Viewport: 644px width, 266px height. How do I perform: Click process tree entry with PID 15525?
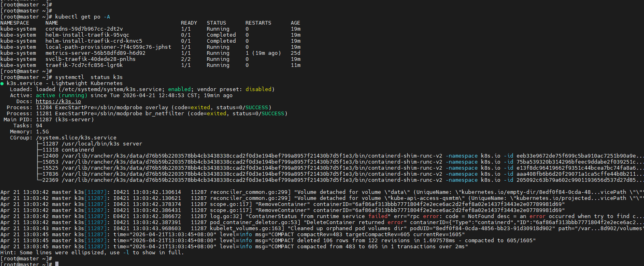point(341,168)
